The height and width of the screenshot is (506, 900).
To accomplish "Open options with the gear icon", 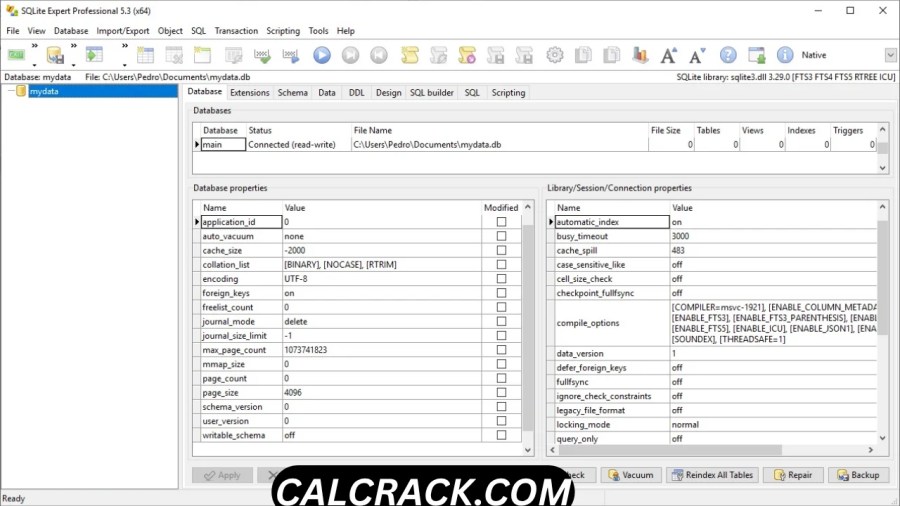I will point(554,55).
